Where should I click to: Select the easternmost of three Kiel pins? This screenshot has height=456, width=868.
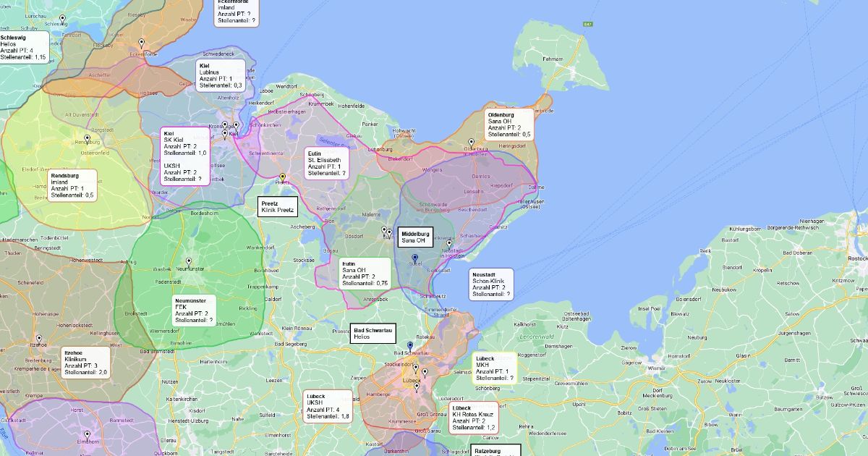pyautogui.click(x=236, y=126)
